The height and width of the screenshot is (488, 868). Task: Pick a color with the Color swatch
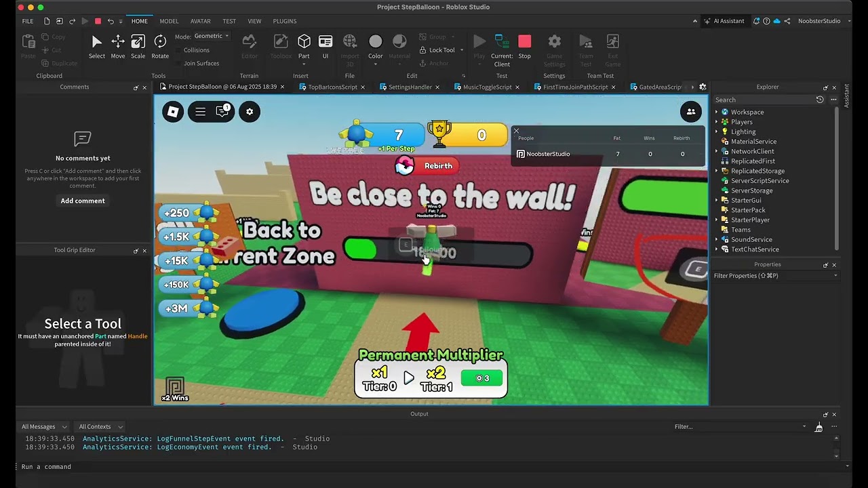click(x=376, y=41)
